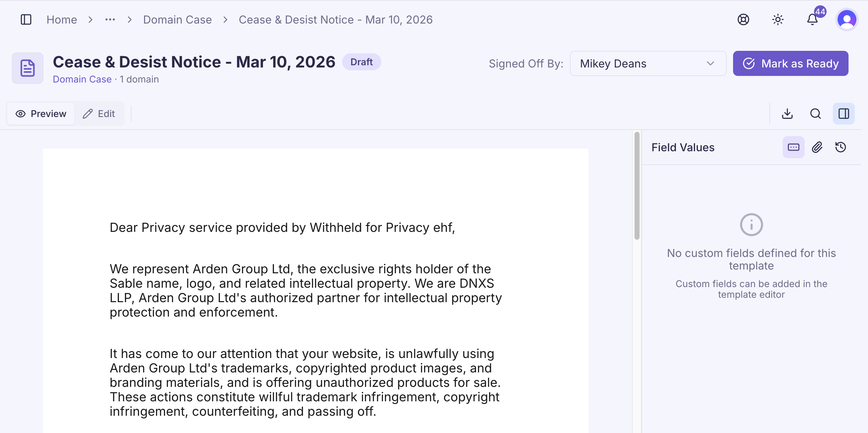This screenshot has width=868, height=433.
Task: Click the Mark as Ready button
Action: click(790, 63)
